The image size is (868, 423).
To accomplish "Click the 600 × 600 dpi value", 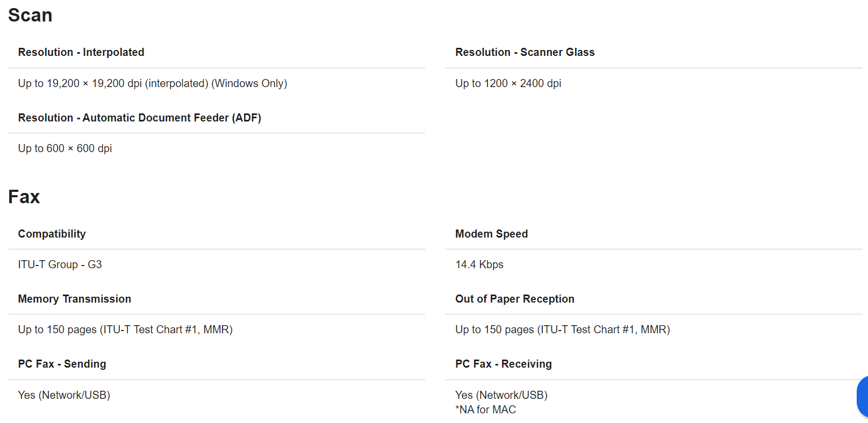I will tap(65, 148).
